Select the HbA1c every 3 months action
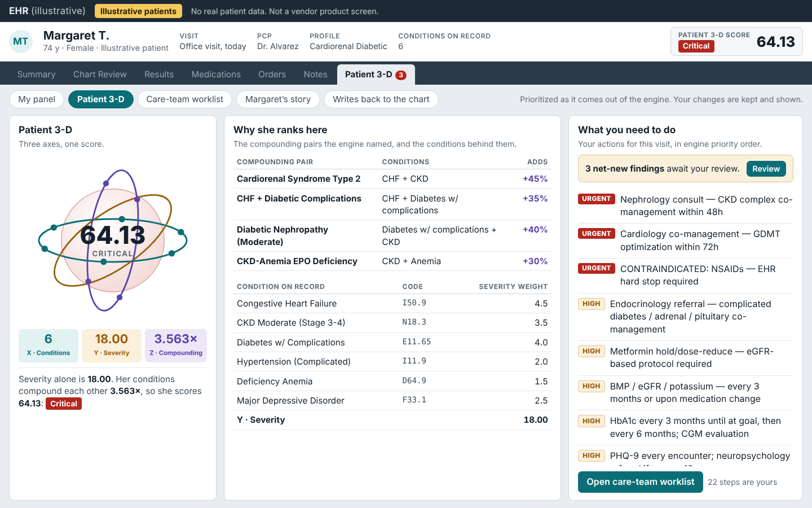This screenshot has width=812, height=508. pyautogui.click(x=686, y=427)
